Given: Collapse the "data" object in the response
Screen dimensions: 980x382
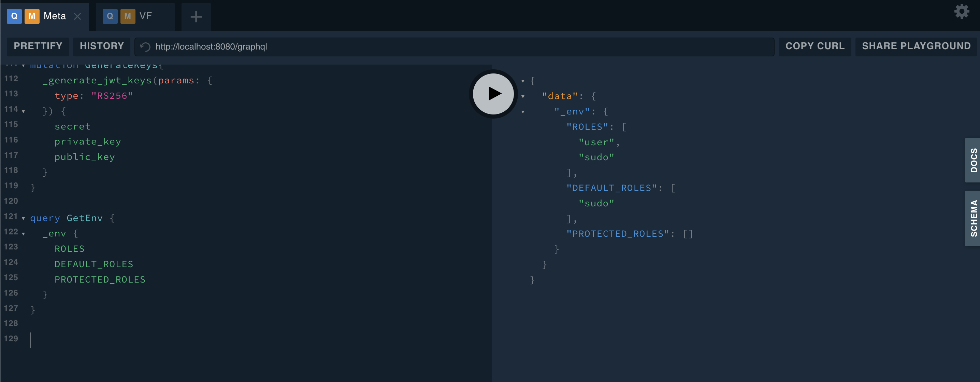Looking at the screenshot, I should point(523,96).
